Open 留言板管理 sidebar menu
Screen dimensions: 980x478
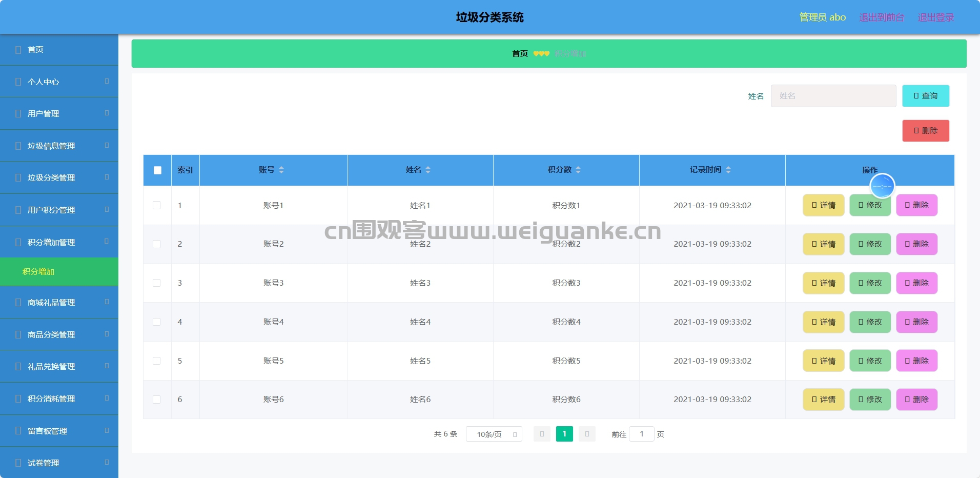[59, 431]
